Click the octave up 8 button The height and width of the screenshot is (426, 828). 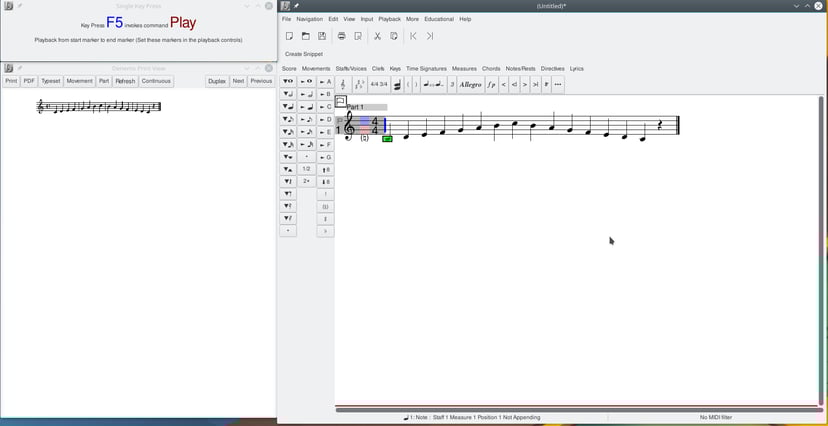325,170
